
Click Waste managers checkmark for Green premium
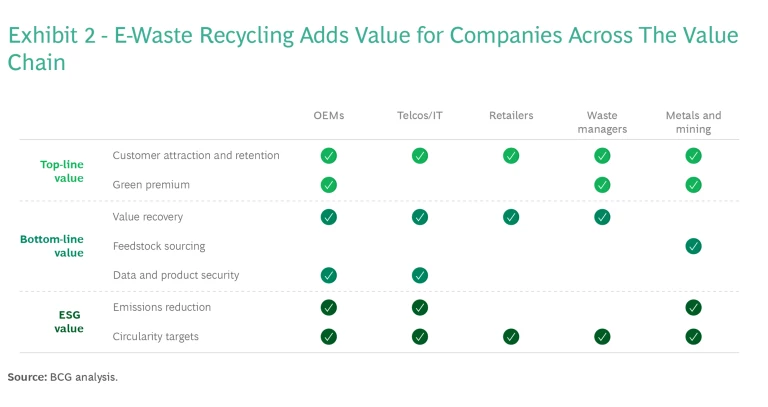pos(602,185)
